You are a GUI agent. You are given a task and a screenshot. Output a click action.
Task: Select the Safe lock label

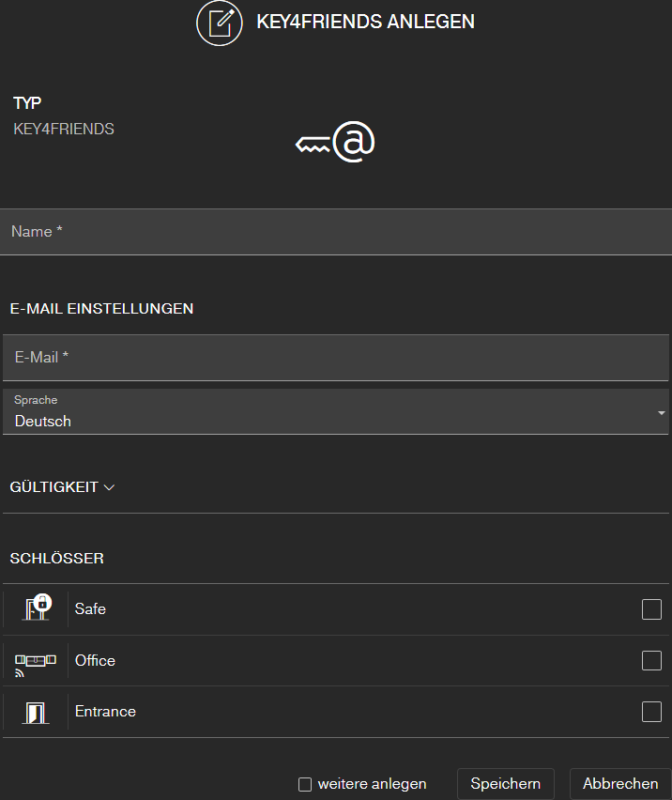tap(91, 609)
